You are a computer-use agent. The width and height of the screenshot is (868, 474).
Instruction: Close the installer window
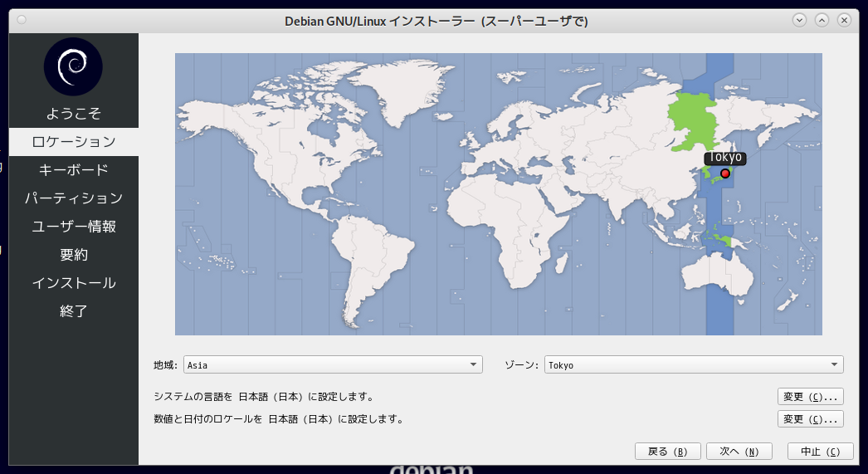[x=844, y=21]
